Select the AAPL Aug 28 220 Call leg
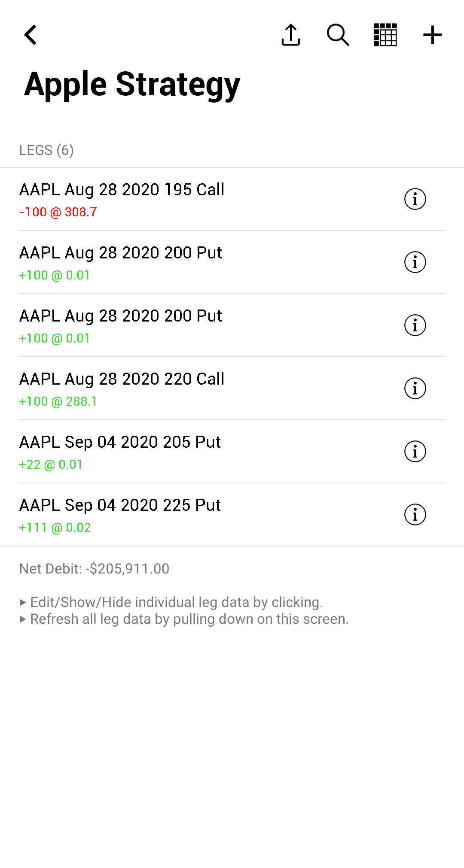This screenshot has height=868, width=464. click(122, 379)
